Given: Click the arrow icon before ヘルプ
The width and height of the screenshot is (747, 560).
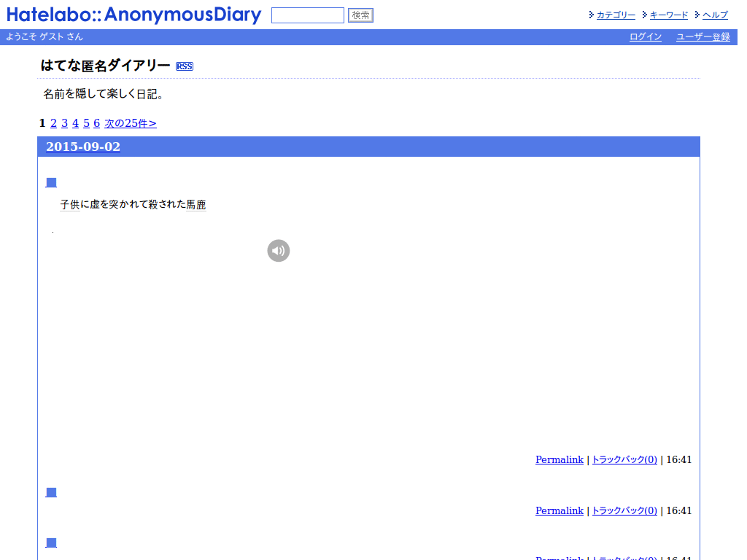Looking at the screenshot, I should pyautogui.click(x=697, y=14).
